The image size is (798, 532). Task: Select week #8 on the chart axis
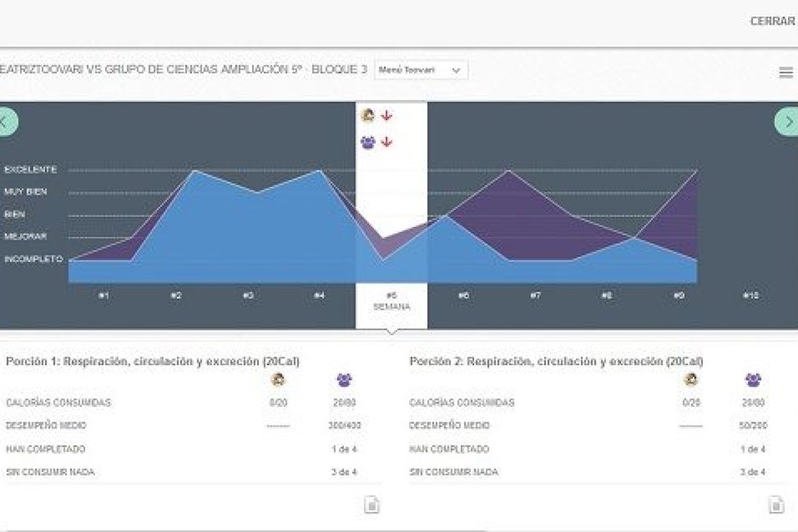(x=607, y=295)
